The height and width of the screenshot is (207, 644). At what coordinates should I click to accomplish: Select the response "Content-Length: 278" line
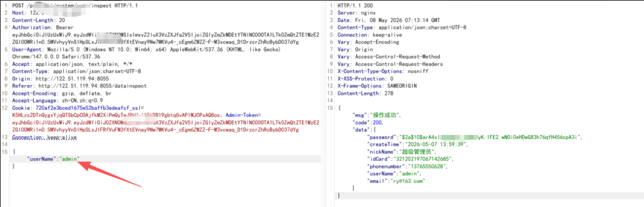[x=365, y=93]
